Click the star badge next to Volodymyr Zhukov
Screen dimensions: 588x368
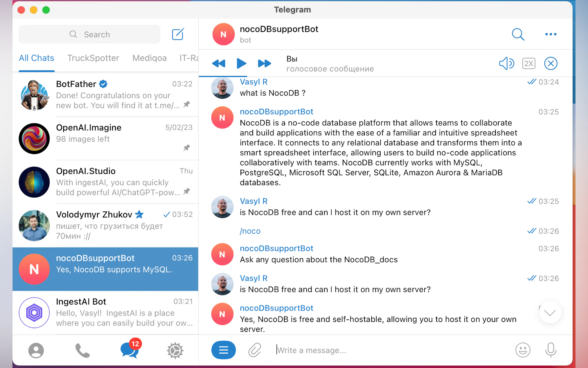coord(139,214)
